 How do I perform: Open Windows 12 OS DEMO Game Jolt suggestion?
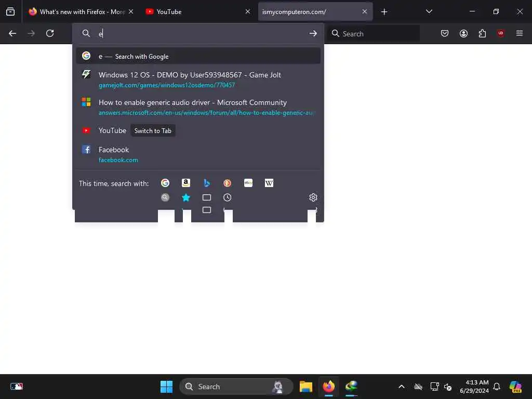198,79
